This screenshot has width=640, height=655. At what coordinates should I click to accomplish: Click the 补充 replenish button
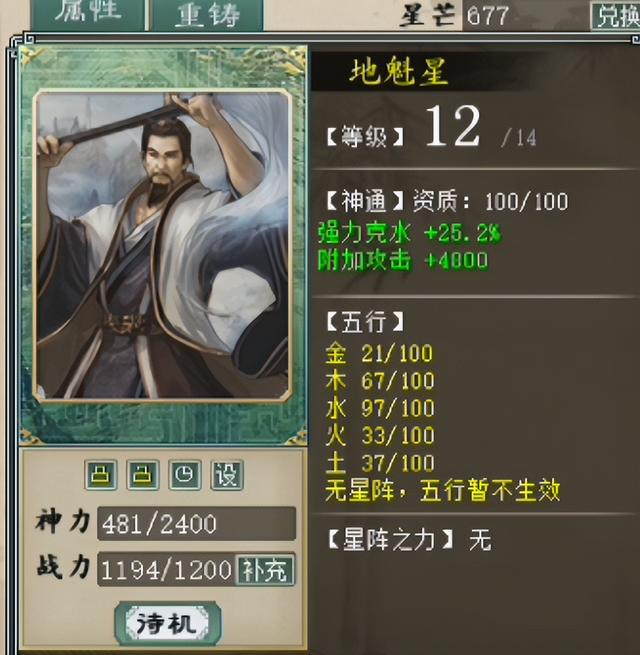265,570
